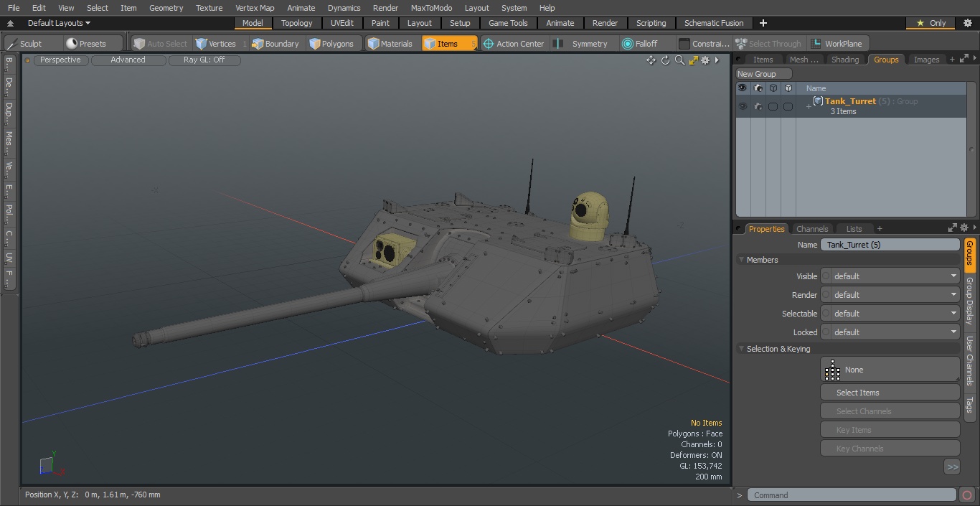Click the viewport pan (move arrows) icon
The height and width of the screenshot is (506, 980).
pyautogui.click(x=651, y=60)
